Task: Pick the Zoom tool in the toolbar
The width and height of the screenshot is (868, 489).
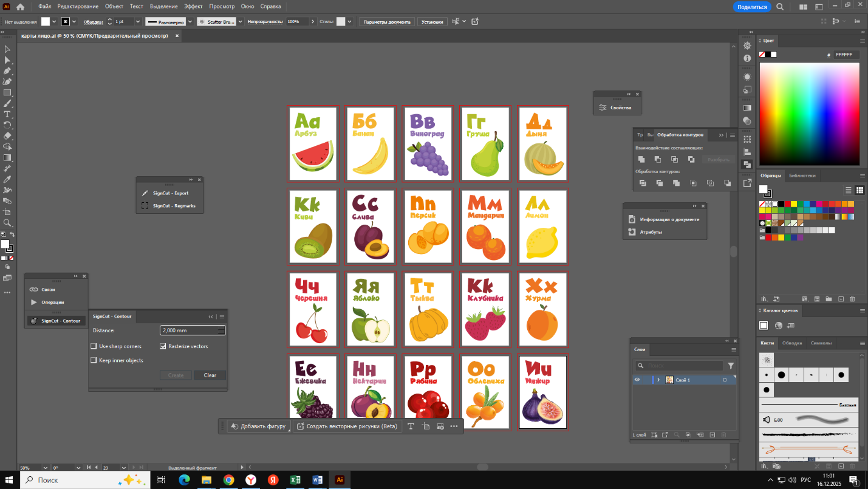Action: tap(7, 223)
